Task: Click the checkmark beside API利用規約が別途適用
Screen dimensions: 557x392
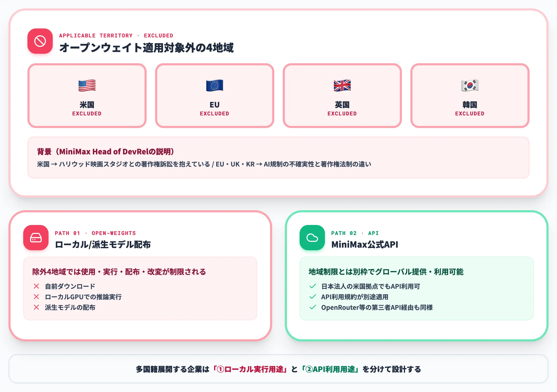Action: pyautogui.click(x=313, y=297)
